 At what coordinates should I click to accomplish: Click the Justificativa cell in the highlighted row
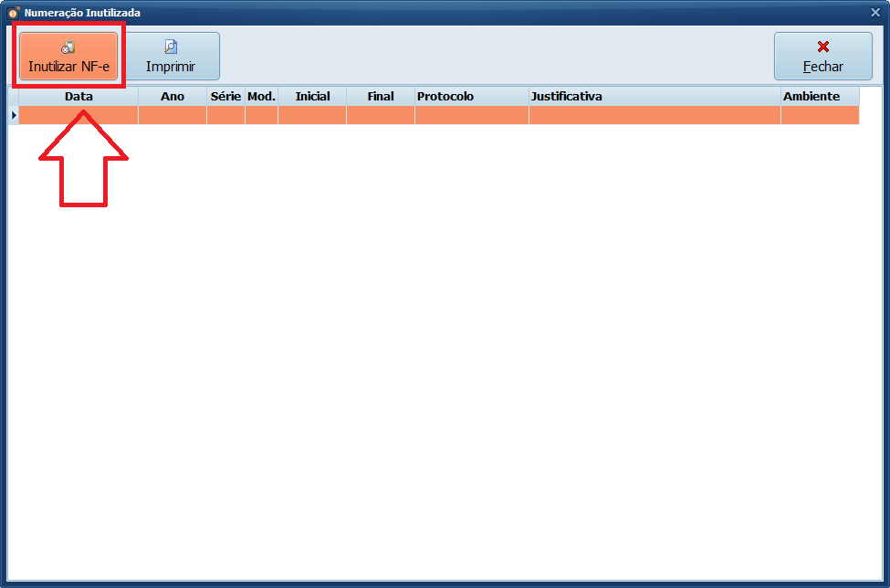(x=654, y=115)
